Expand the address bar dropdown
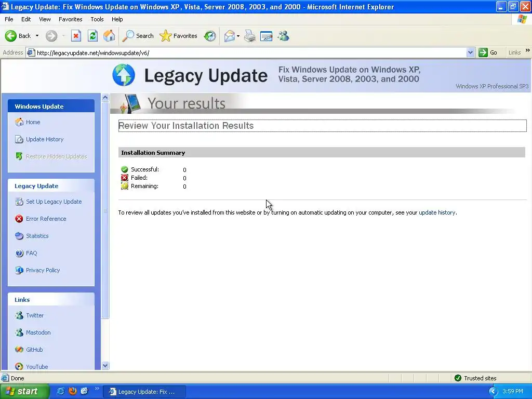 pyautogui.click(x=470, y=52)
